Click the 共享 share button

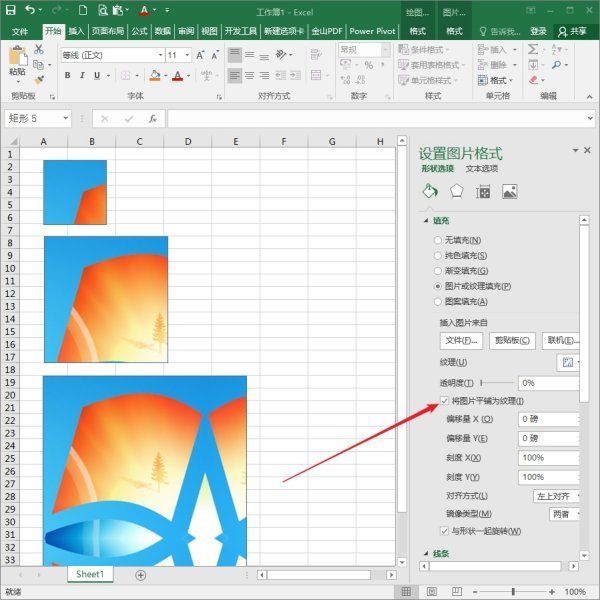coord(573,31)
